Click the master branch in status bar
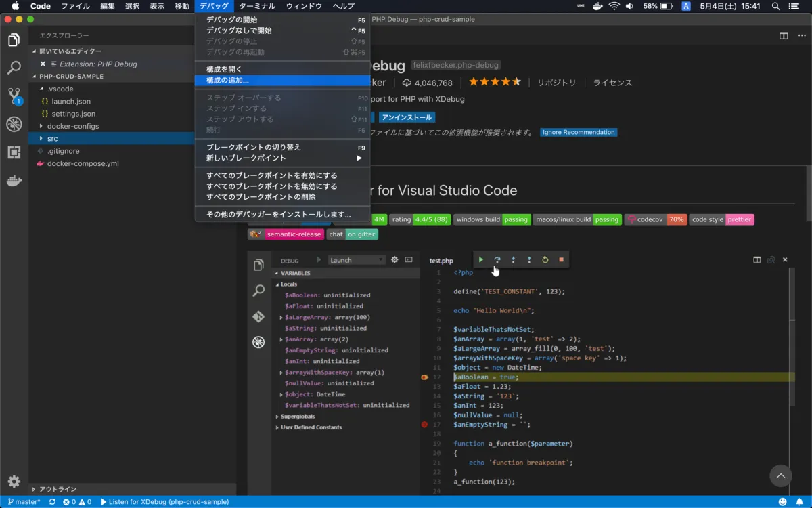The image size is (812, 508). [x=24, y=502]
